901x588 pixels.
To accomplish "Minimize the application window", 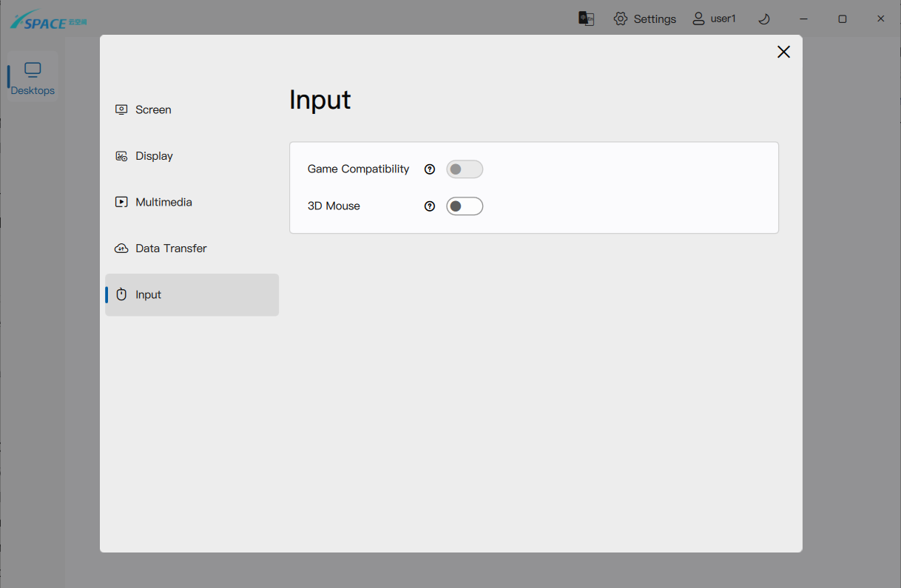I will tap(804, 18).
